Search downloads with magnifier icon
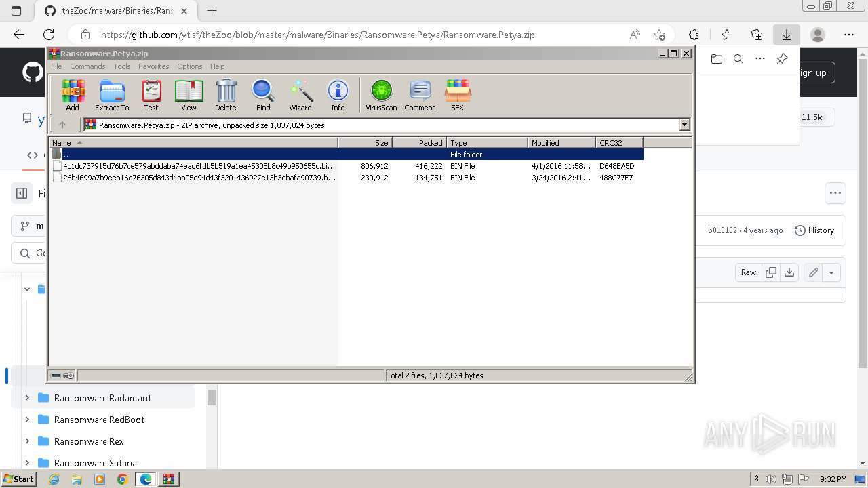 click(x=738, y=59)
